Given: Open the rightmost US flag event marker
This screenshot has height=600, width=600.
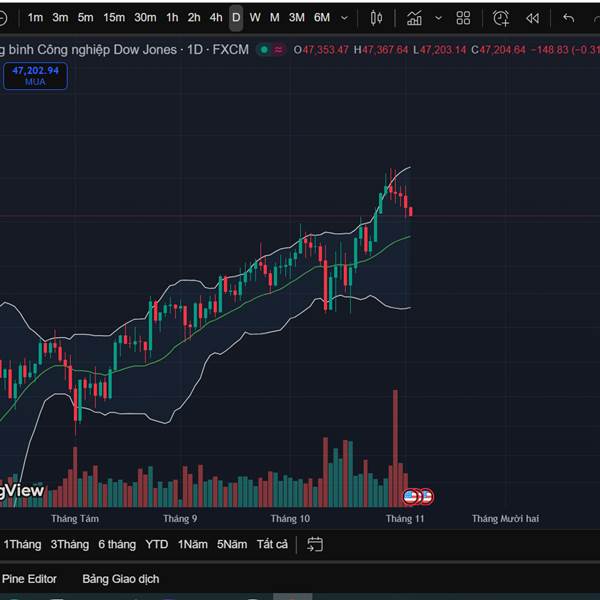Looking at the screenshot, I should click(x=427, y=497).
